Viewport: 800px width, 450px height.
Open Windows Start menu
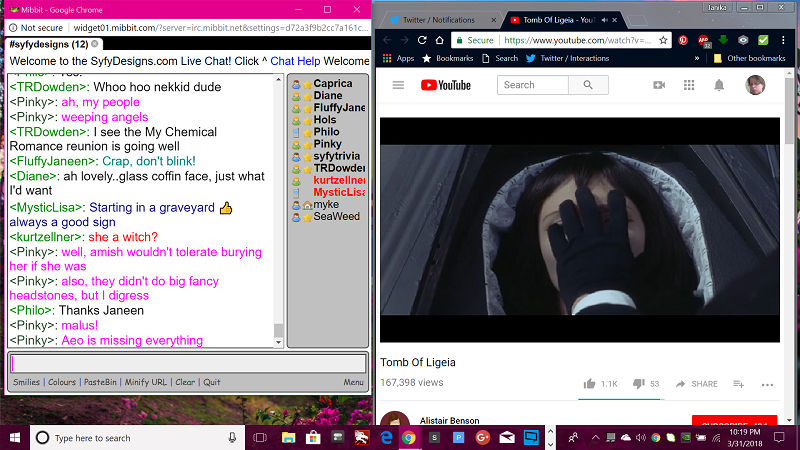(x=15, y=438)
